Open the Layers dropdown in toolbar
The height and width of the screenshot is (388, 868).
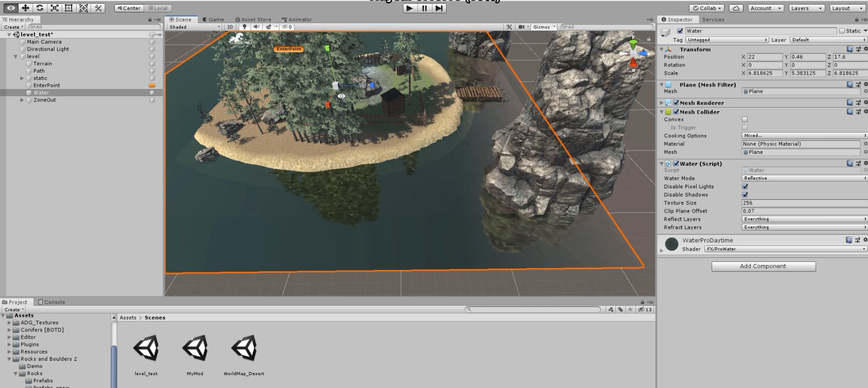[806, 8]
